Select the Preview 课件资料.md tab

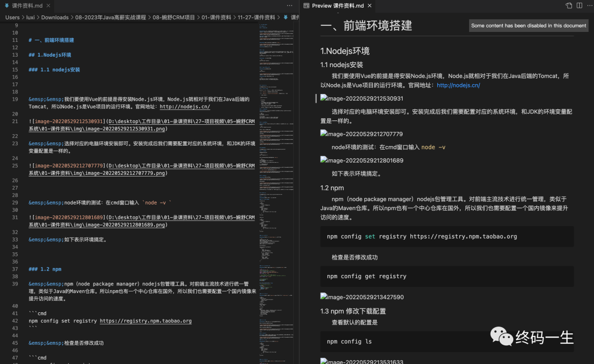click(338, 5)
